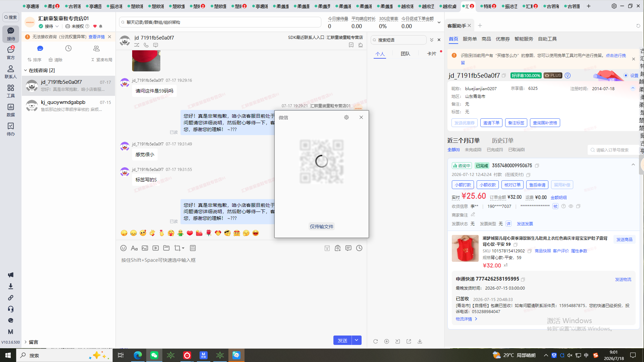
Task: Collapse the customer info card chevron
Action: tap(633, 88)
